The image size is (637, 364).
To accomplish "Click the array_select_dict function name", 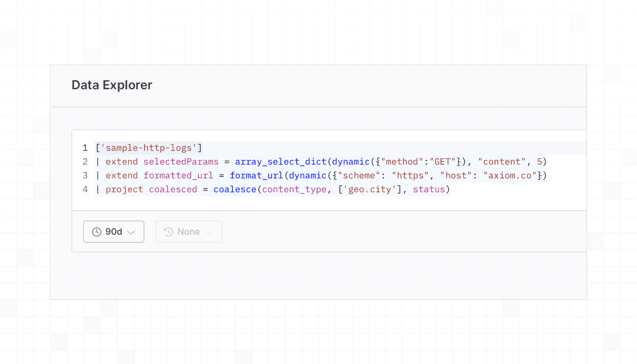I will click(x=281, y=162).
